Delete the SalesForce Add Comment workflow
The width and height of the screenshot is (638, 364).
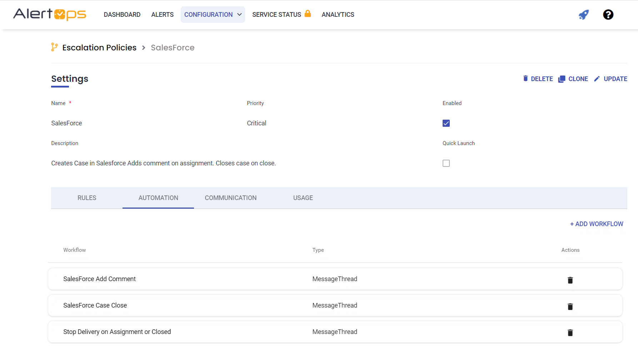click(x=570, y=280)
